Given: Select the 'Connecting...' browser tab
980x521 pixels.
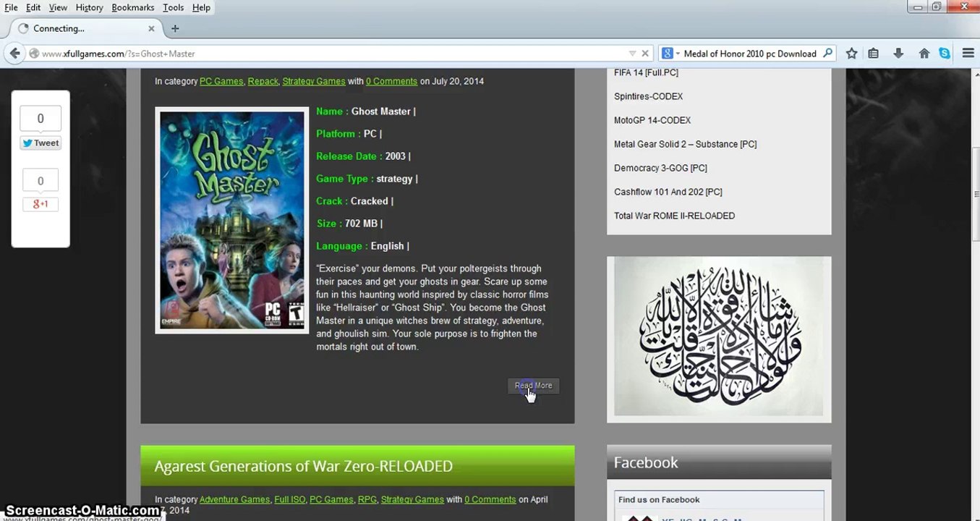Looking at the screenshot, I should pos(85,29).
